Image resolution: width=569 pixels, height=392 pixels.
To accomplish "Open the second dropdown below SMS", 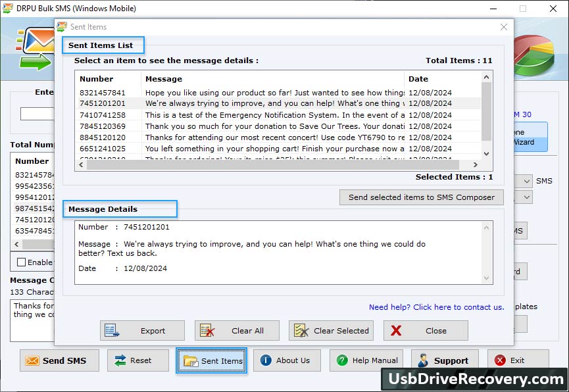I will click(x=526, y=197).
